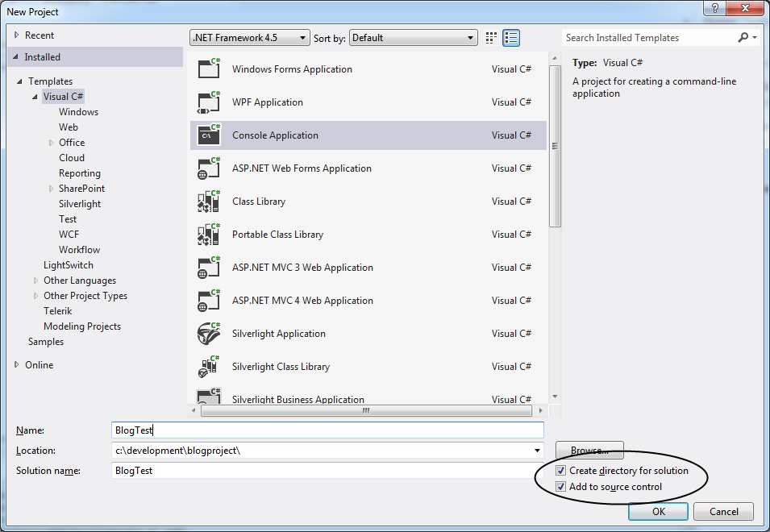Select the LightSwitch templates node

[x=69, y=265]
